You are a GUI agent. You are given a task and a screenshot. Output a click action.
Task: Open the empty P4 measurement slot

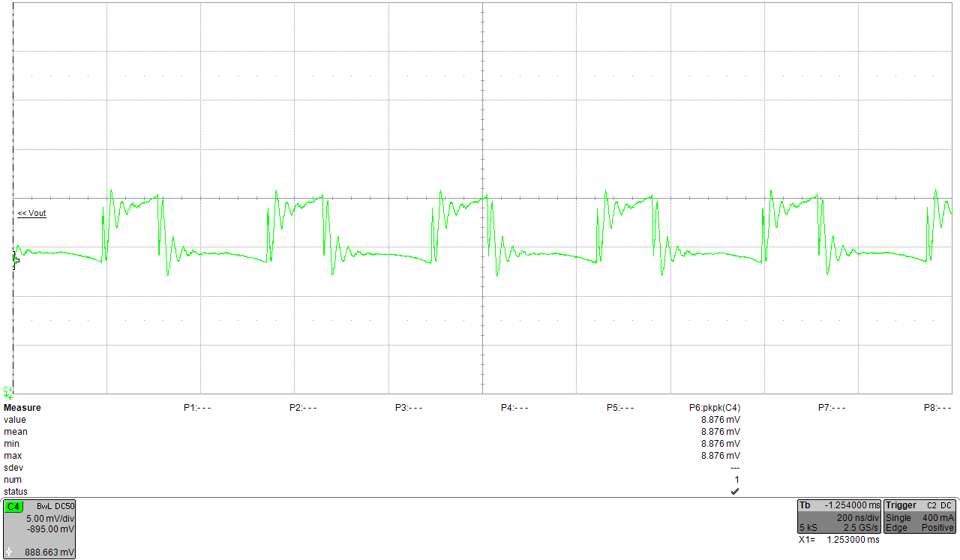514,407
